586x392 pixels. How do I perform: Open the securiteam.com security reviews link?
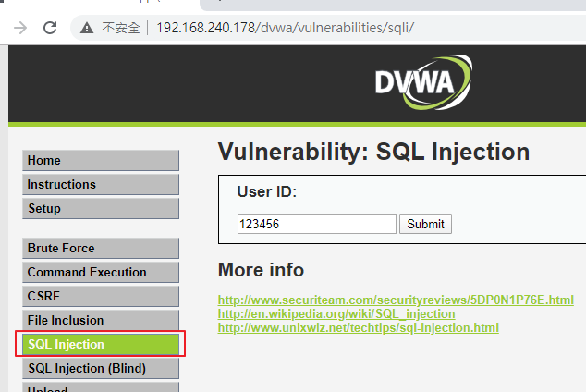coord(396,300)
